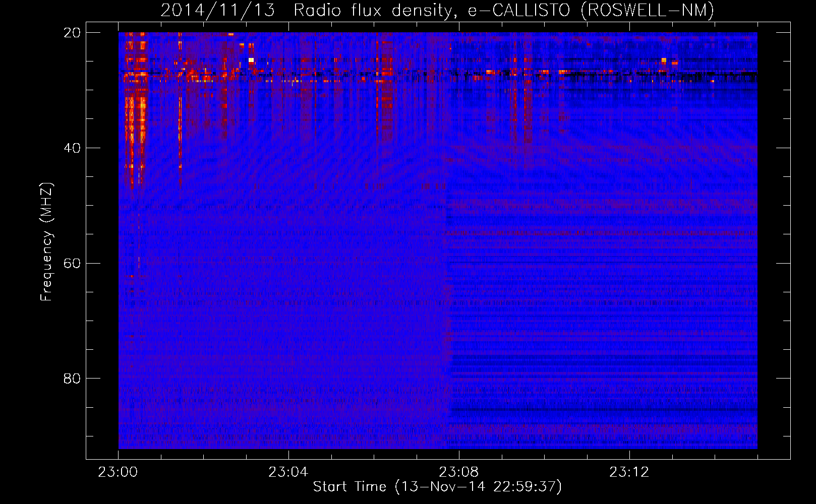Click the 23:04 time tick label
Screen dimensions: 816x504
tap(288, 472)
